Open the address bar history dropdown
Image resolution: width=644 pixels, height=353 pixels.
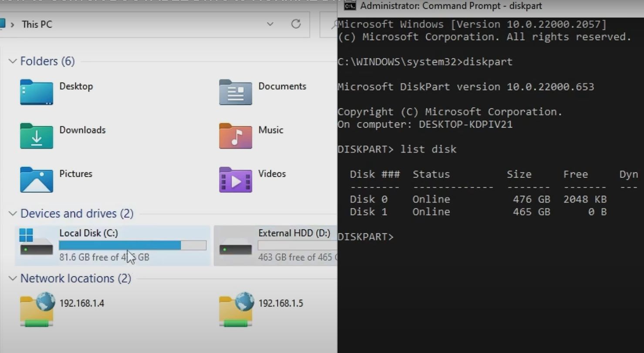pyautogui.click(x=270, y=24)
